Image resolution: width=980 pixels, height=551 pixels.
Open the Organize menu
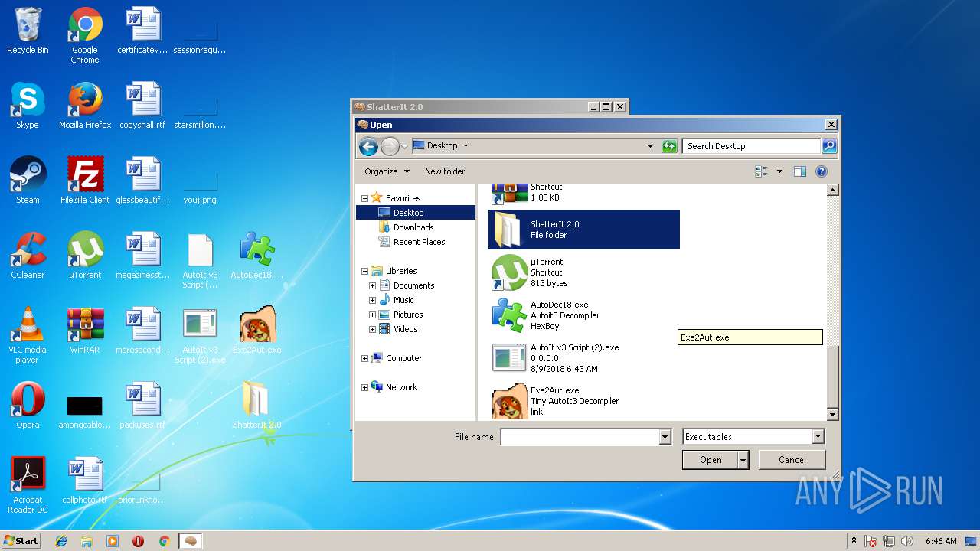pos(387,171)
